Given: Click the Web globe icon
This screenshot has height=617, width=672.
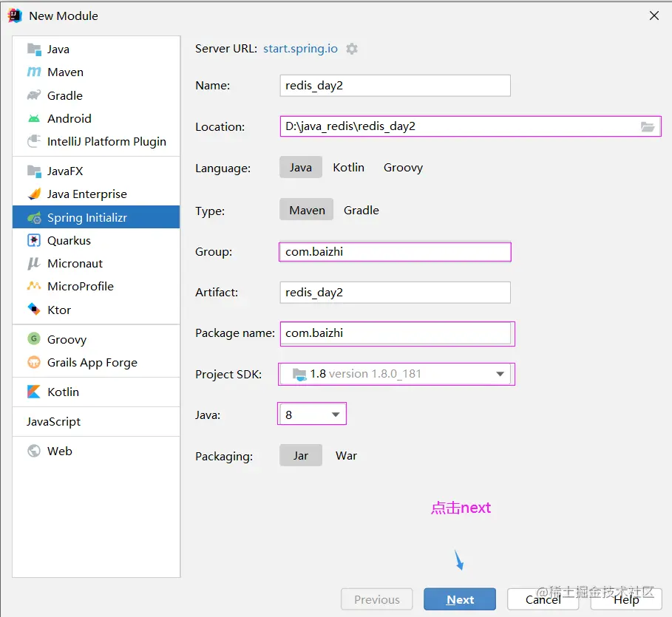Looking at the screenshot, I should (34, 451).
